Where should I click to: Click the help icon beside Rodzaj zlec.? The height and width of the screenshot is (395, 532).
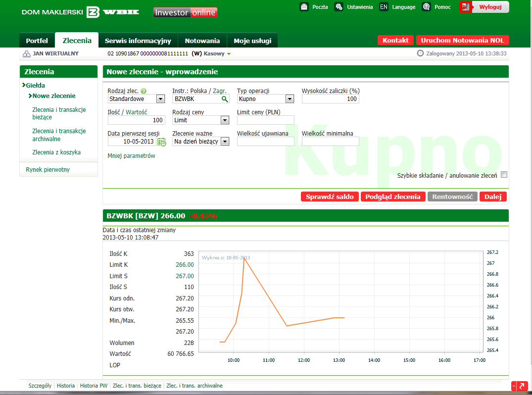coord(144,91)
